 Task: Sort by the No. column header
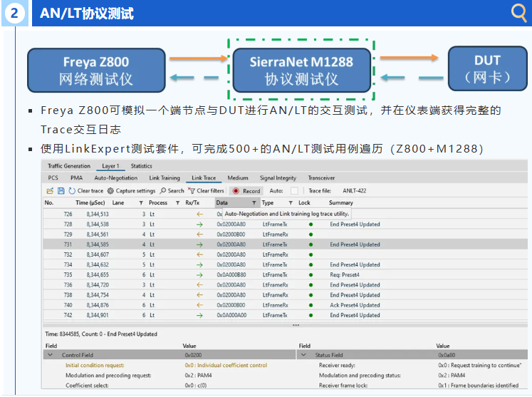pyautogui.click(x=49, y=202)
